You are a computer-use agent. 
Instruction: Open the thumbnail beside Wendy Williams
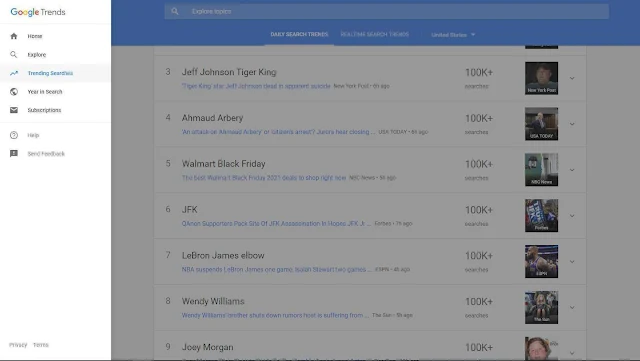point(541,308)
